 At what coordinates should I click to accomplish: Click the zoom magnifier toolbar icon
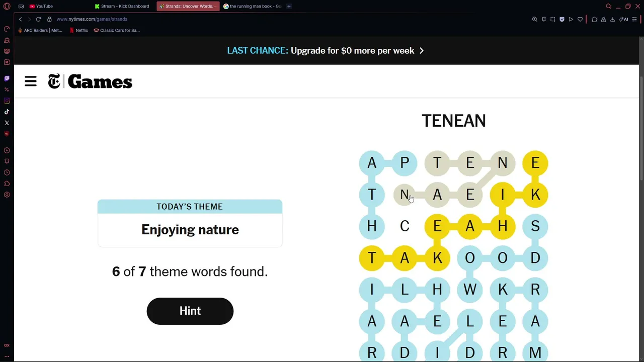[534, 19]
